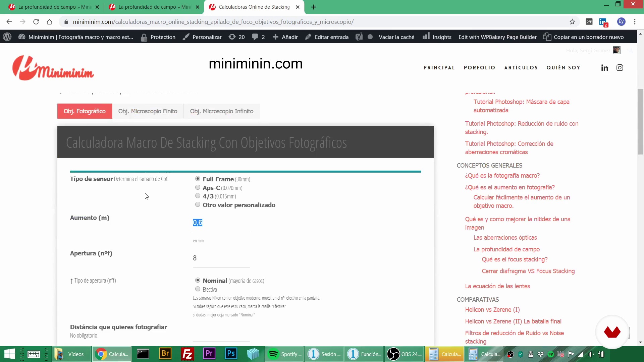Open La ecuación de las lentes link

coord(497,286)
